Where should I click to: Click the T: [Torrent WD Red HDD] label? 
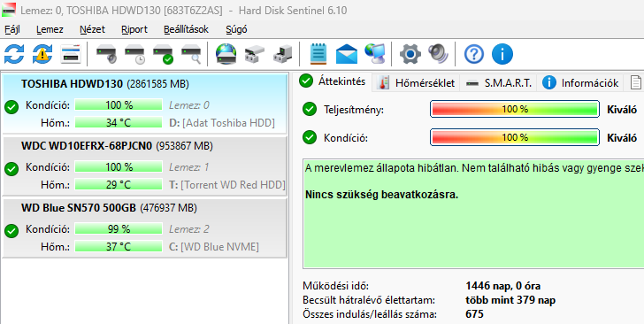coord(227,185)
